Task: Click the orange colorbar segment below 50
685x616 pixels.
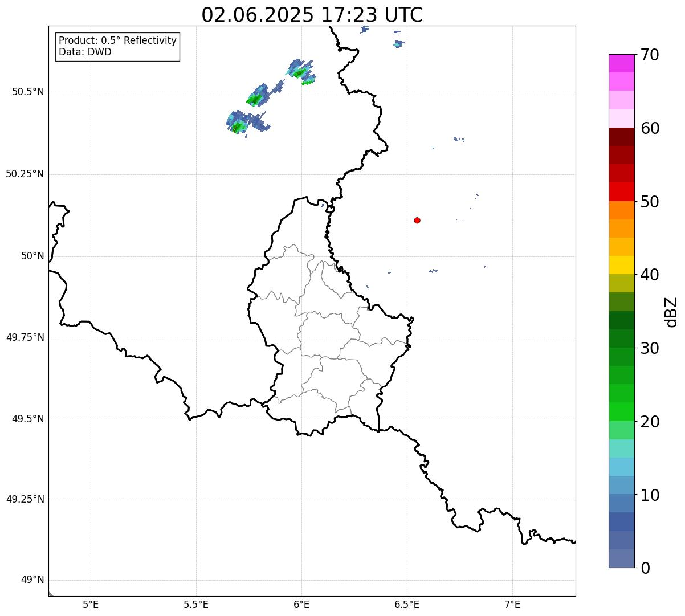Action: click(x=621, y=210)
